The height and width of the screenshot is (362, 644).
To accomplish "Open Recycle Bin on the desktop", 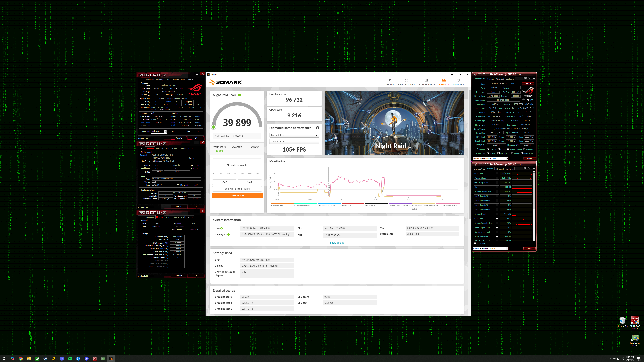I will click(x=622, y=322).
